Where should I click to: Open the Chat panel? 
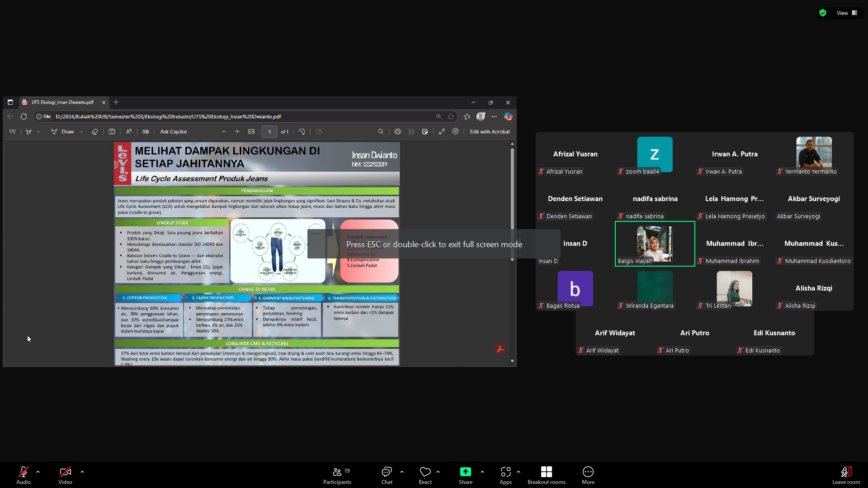387,475
